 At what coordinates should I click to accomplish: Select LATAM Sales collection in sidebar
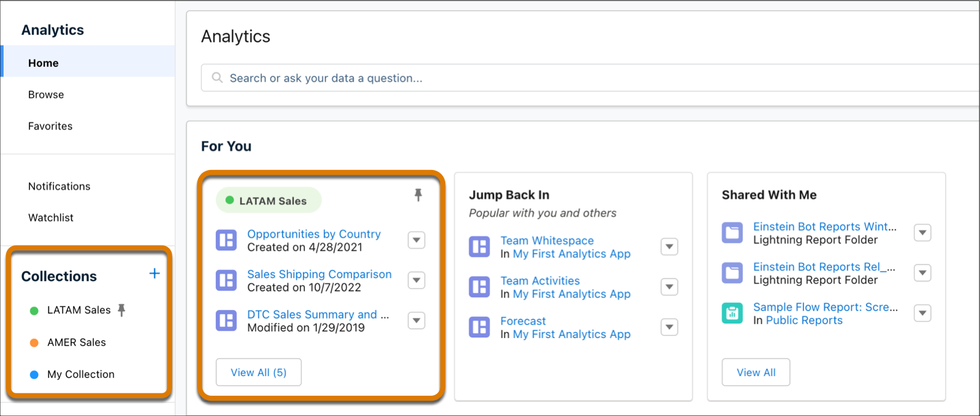79,310
